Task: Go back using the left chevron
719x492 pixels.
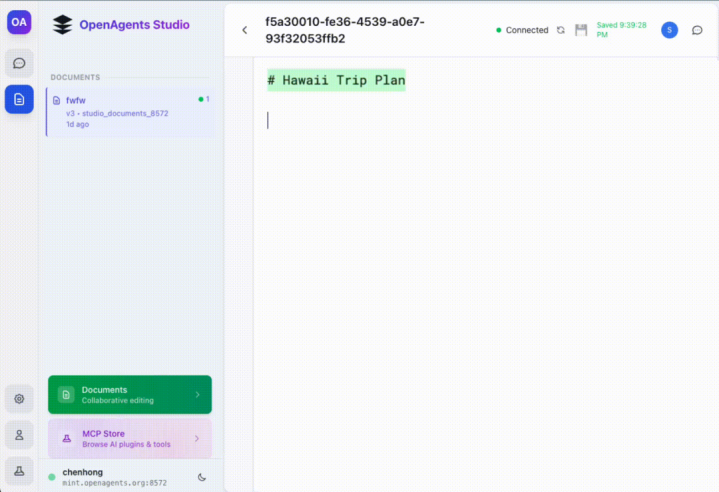Action: [245, 30]
